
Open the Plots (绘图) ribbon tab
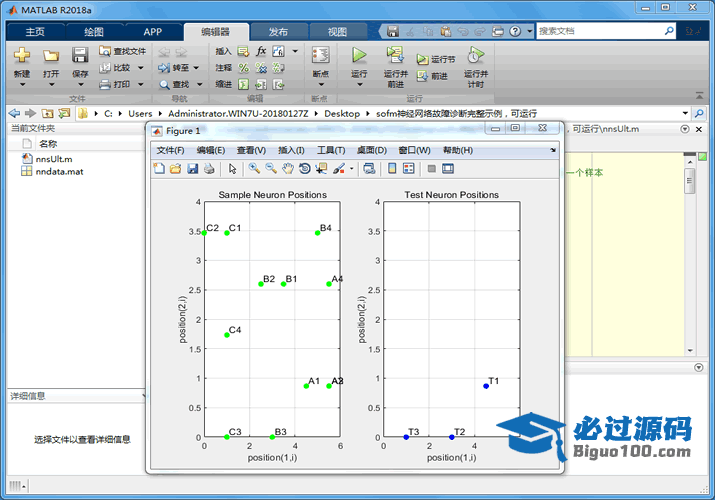[94, 31]
